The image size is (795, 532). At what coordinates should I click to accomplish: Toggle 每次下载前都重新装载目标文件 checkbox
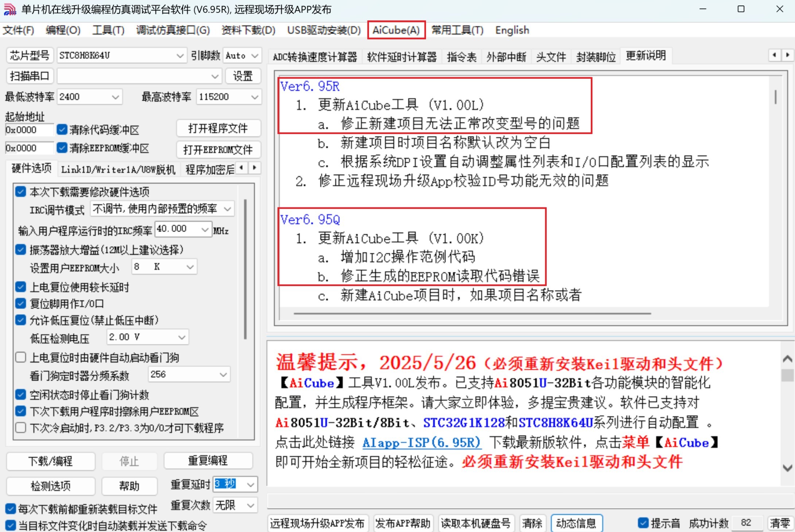coord(11,509)
